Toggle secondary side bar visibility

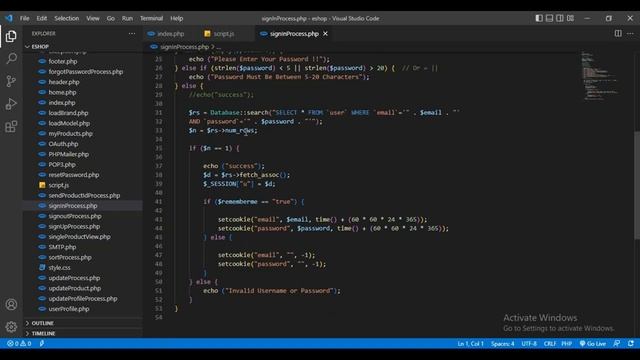coord(560,18)
